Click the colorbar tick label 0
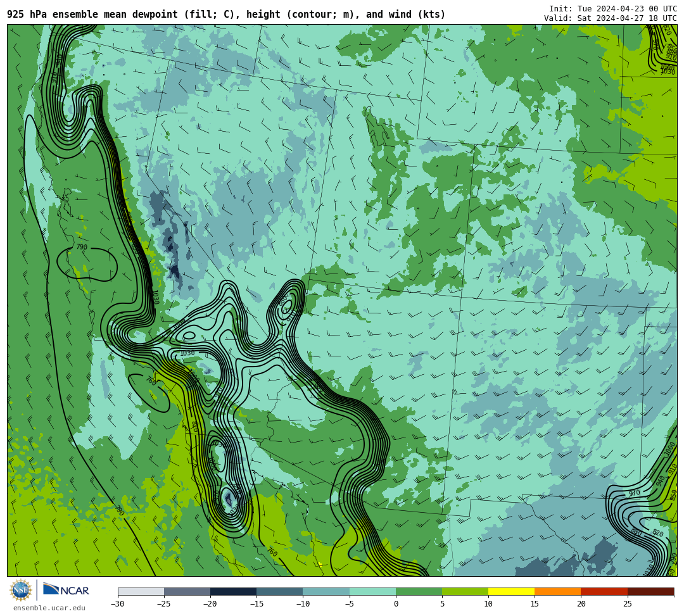This screenshot has width=684, height=616. tap(396, 604)
